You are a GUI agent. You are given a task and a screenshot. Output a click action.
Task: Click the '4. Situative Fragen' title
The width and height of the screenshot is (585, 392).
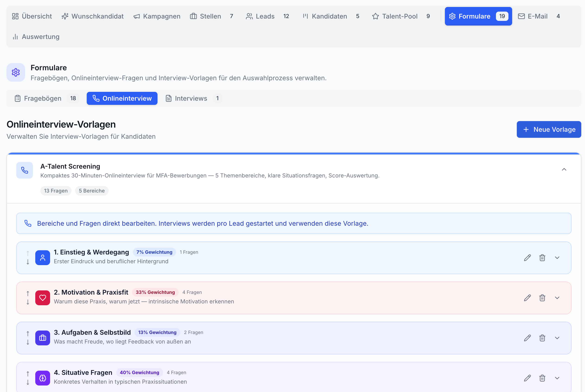83,373
